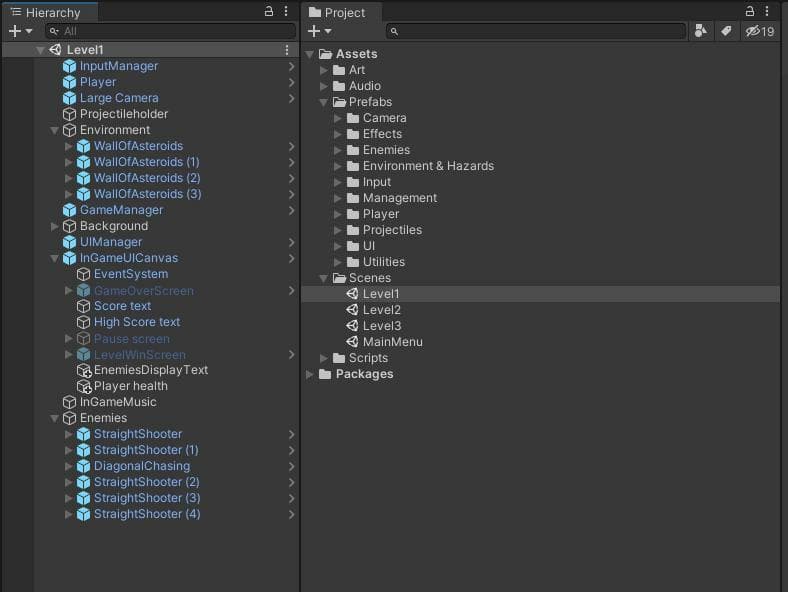
Task: Expand the Packages folder
Action: [310, 374]
